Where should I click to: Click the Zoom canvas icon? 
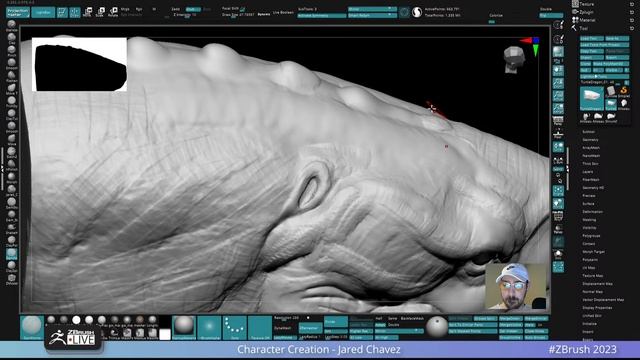tap(558, 83)
